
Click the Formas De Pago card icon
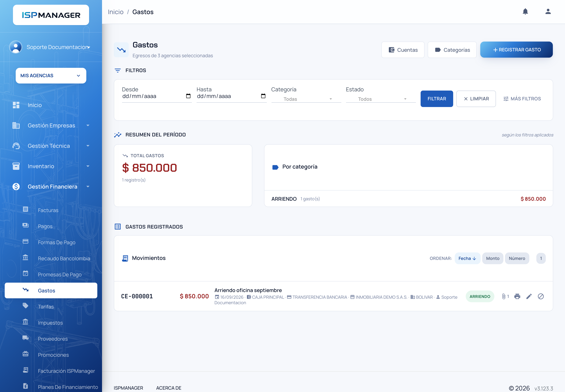tap(26, 241)
